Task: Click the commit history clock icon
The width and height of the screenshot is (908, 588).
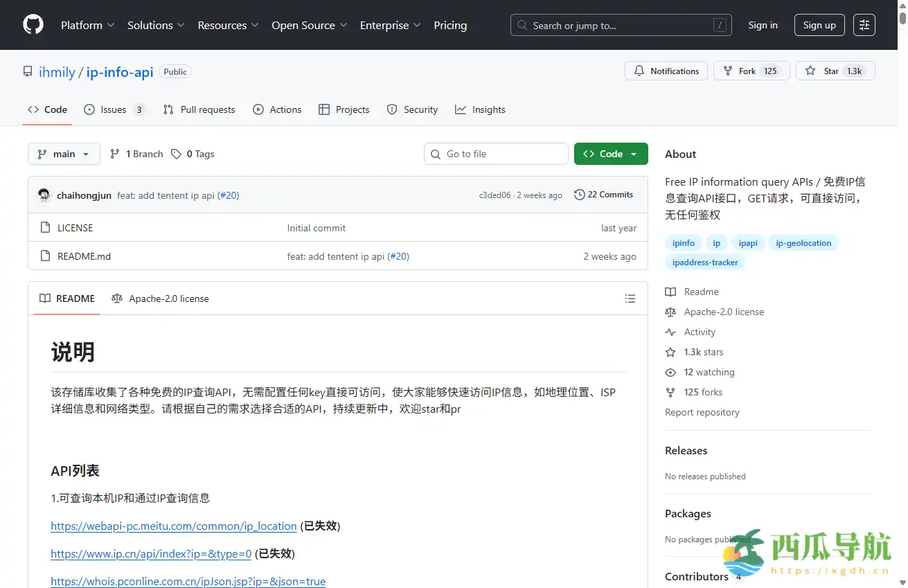Action: 580,195
